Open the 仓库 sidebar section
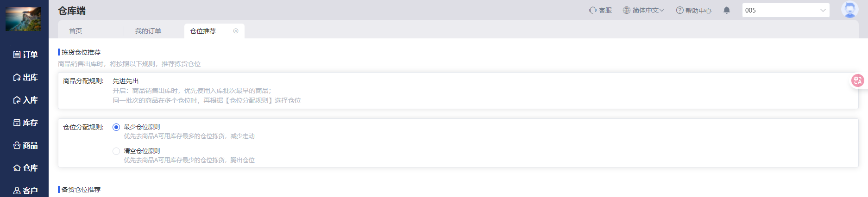The image size is (868, 197). [25, 168]
